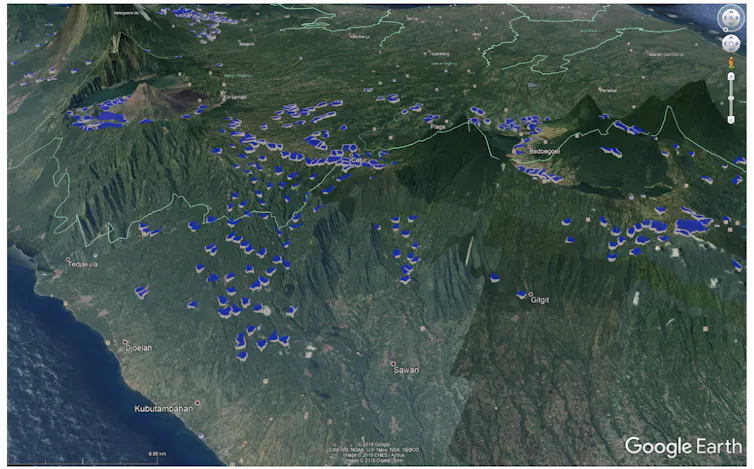The image size is (754, 469).
Task: Click the Sawan place marker
Action: click(394, 364)
